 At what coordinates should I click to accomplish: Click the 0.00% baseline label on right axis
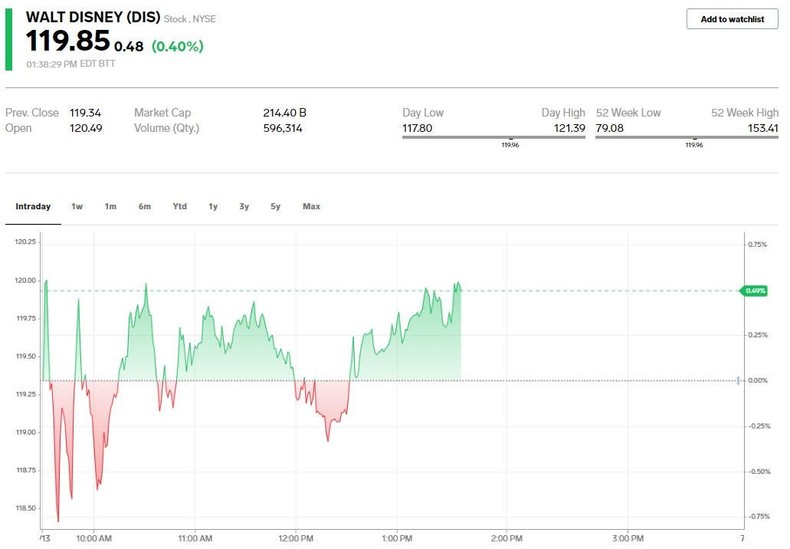tap(759, 381)
